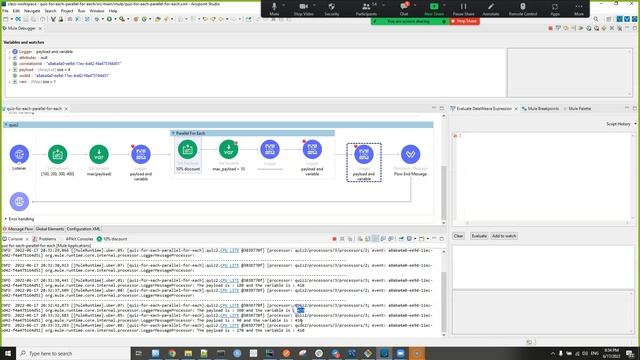Select the last Logger inside Parallel For Each
This screenshot has height=360, width=640.
point(312,149)
